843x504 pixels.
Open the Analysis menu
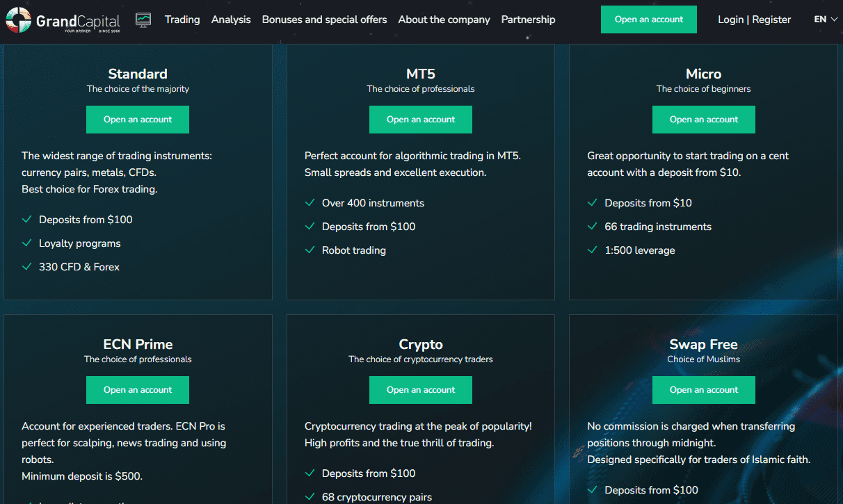click(231, 19)
